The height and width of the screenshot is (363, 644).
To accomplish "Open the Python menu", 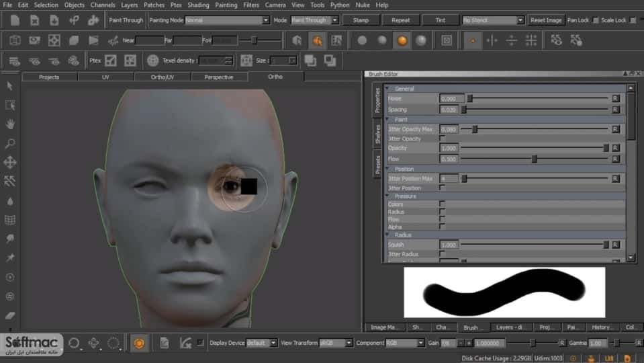I will coord(340,5).
